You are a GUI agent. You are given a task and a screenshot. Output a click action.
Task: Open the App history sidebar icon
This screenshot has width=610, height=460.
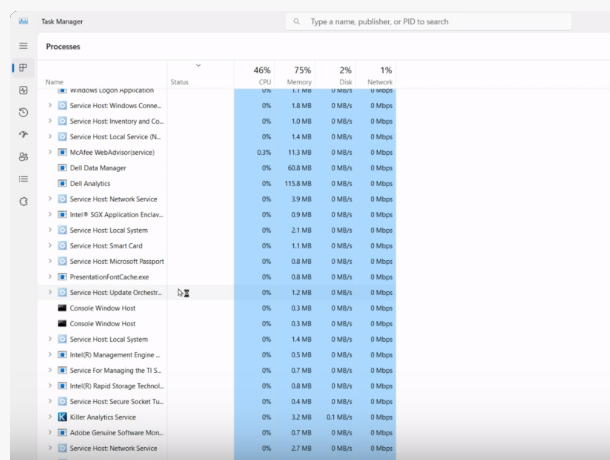(23, 112)
